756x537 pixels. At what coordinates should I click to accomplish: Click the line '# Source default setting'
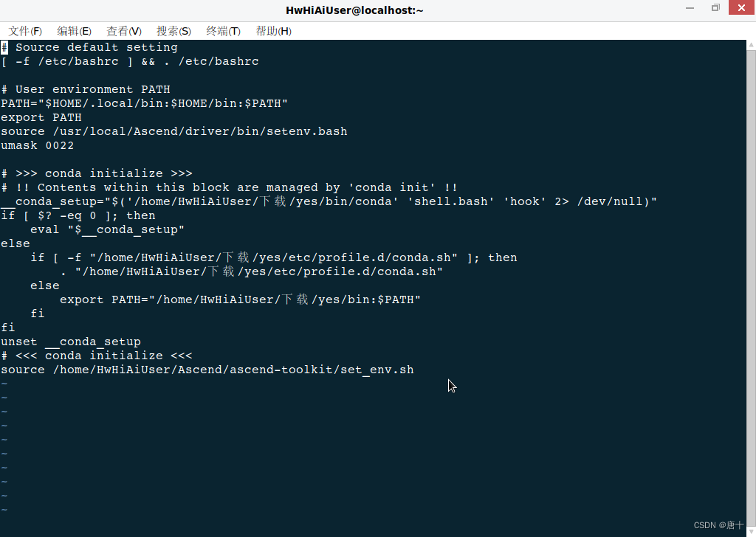click(89, 47)
